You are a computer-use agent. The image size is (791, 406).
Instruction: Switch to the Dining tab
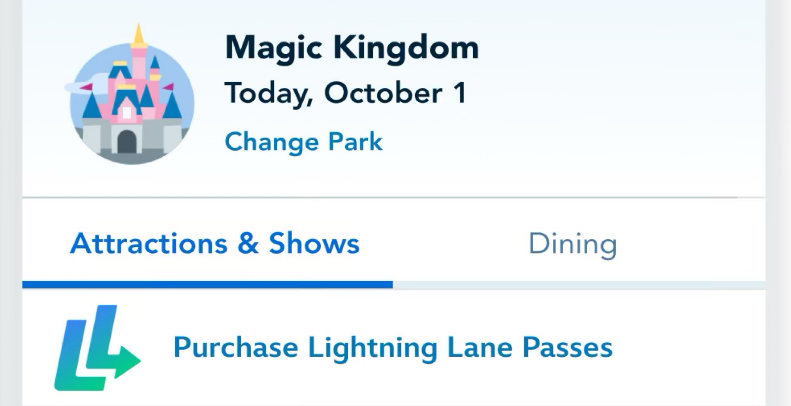pyautogui.click(x=572, y=244)
